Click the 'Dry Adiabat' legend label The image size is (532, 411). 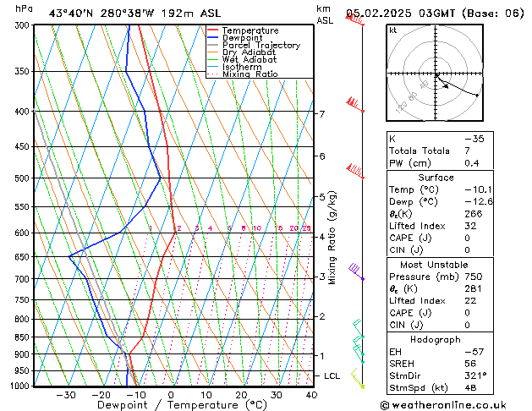click(x=249, y=52)
